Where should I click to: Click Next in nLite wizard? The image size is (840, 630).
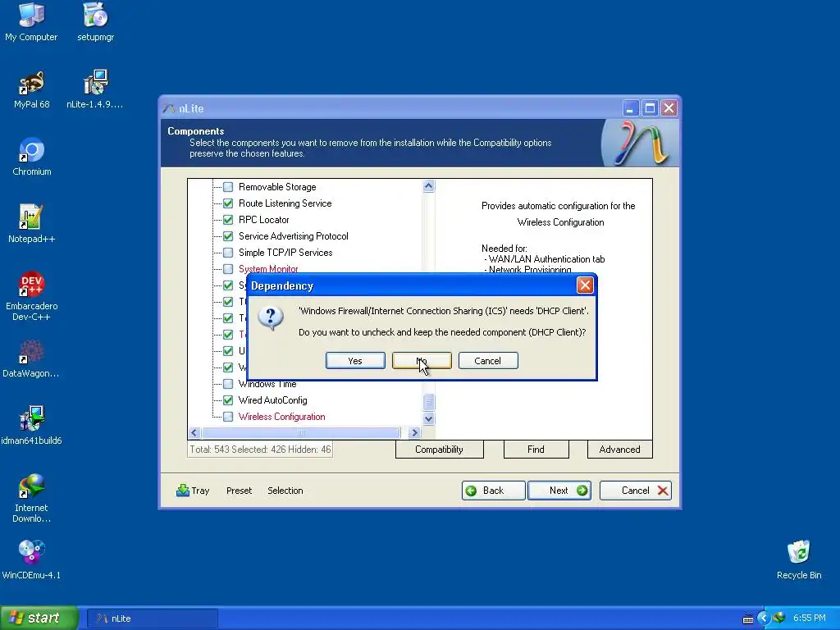(559, 491)
